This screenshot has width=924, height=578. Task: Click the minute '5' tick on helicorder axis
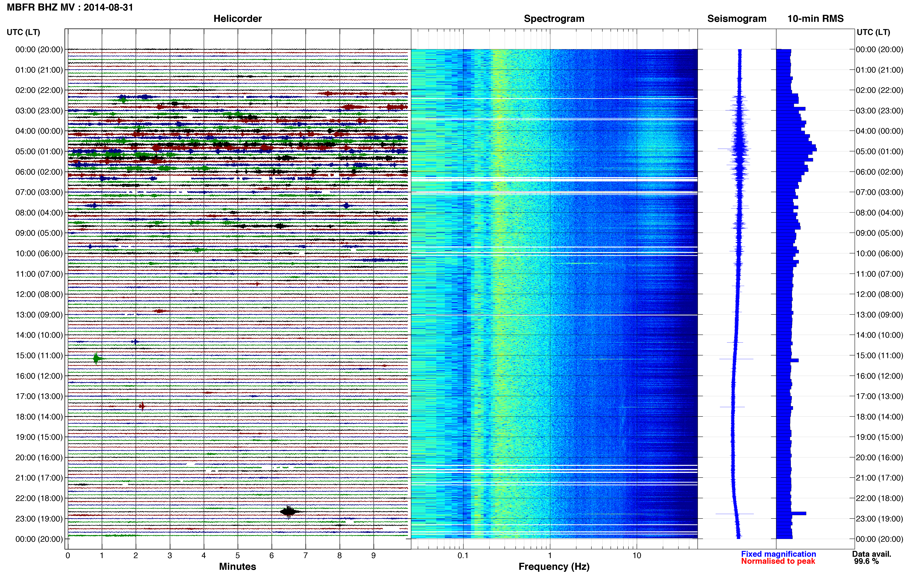point(238,555)
